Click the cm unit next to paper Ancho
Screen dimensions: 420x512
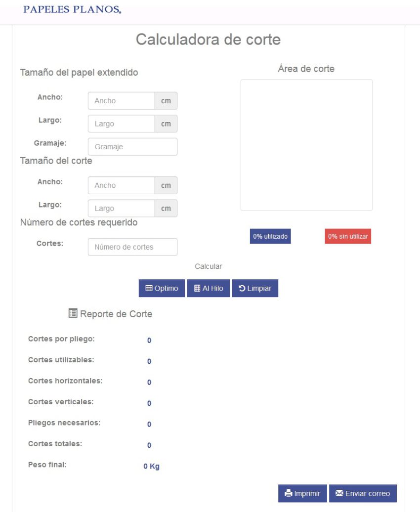pos(166,101)
